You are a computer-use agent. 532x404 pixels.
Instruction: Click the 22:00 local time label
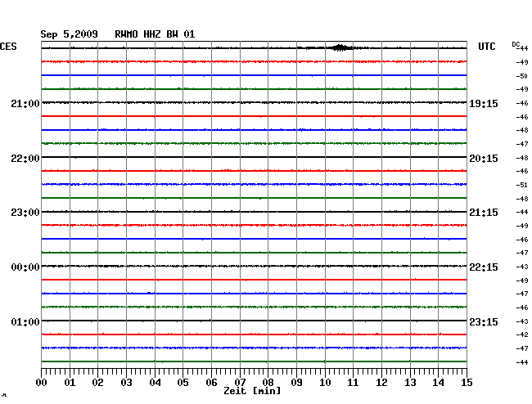(25, 159)
